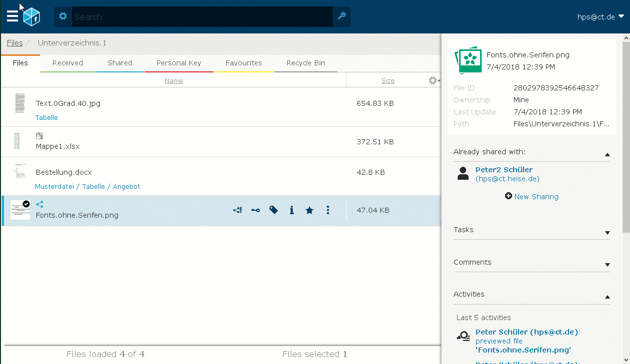Deselect the Fonts.ohne.Serifen.png checkmark
630x364 pixels.
pos(26,204)
